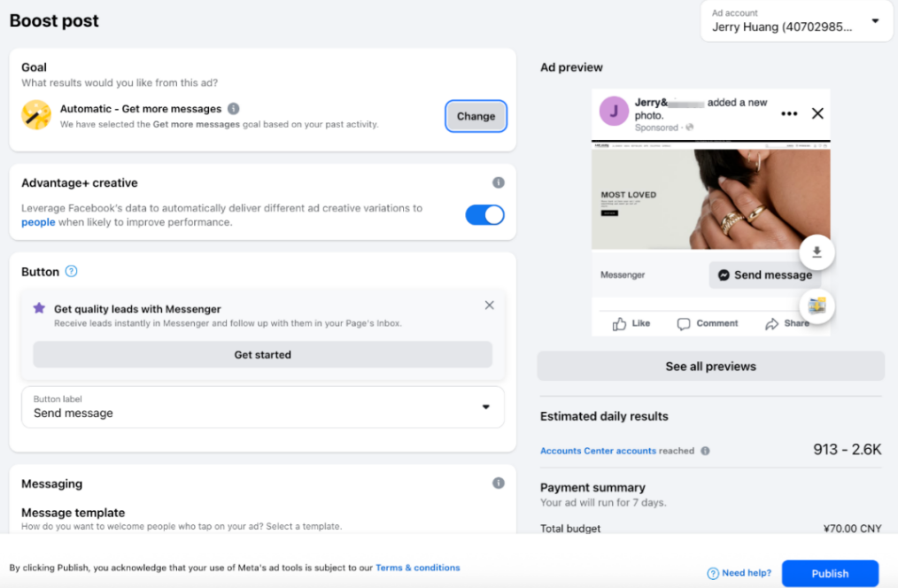898x588 pixels.
Task: Close the ad preview post with X
Action: 817,113
